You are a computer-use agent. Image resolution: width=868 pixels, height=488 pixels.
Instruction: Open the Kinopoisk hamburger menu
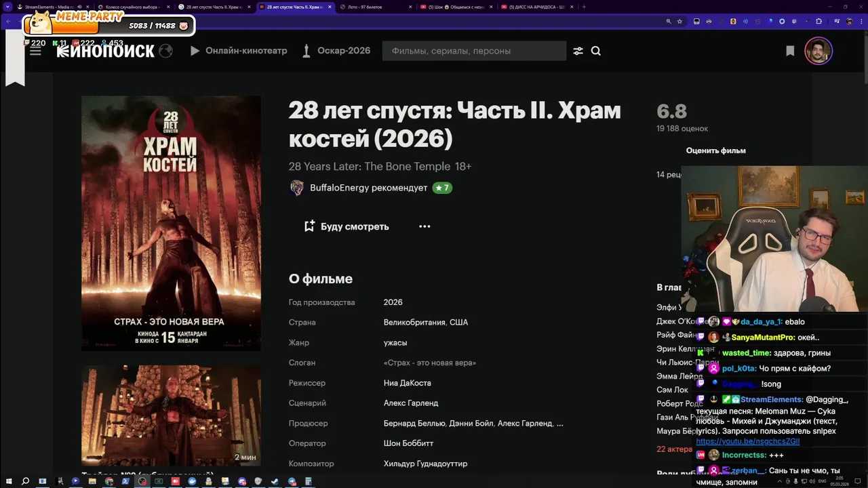[35, 51]
